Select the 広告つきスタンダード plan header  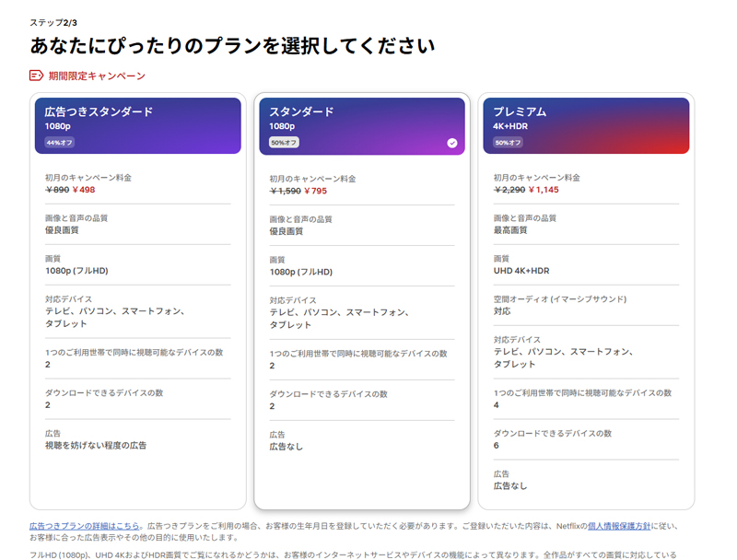tap(138, 125)
